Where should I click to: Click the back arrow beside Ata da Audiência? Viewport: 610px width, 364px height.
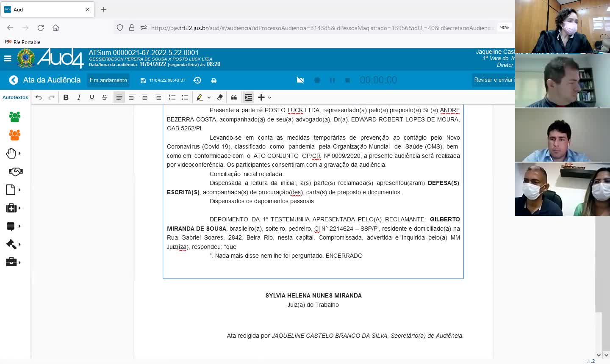point(14,80)
